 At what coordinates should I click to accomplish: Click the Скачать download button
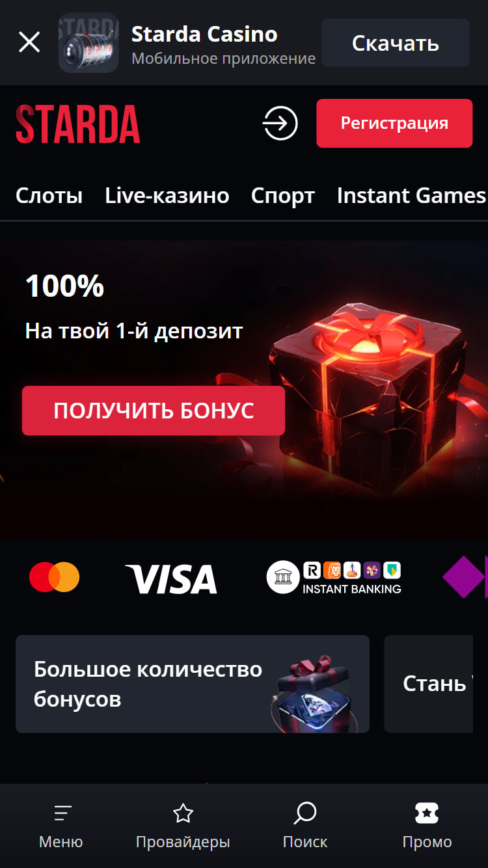pyautogui.click(x=396, y=43)
